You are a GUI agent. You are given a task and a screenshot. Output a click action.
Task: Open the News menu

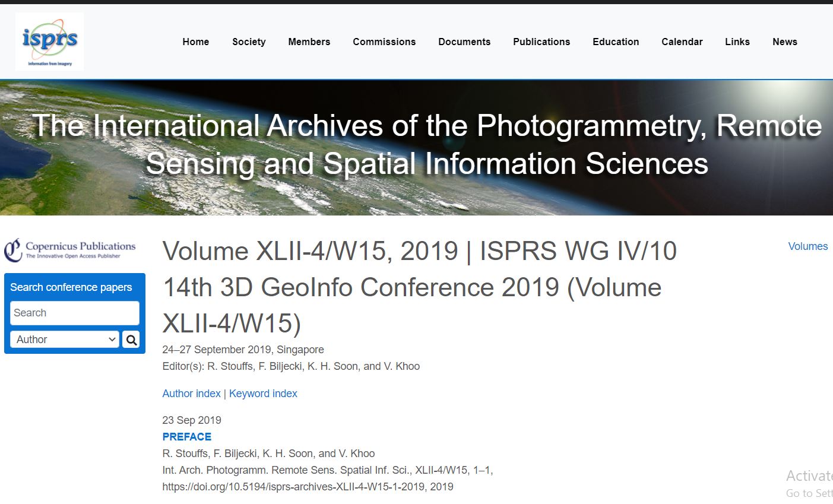pos(785,42)
